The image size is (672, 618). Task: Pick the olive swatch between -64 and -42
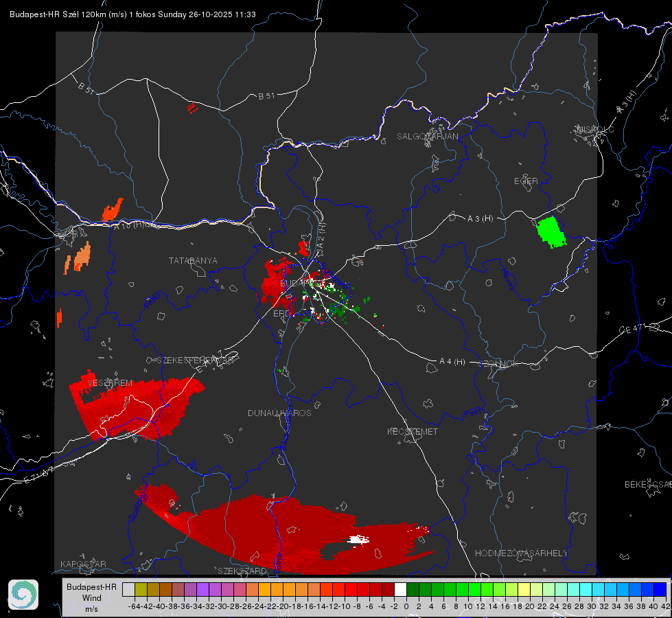coord(141,590)
